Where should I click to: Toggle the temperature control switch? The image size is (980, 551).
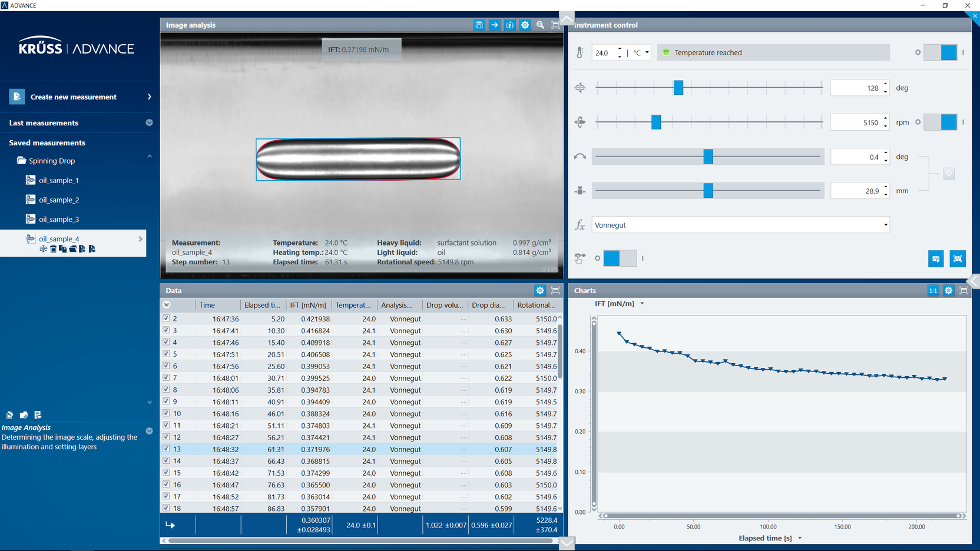(940, 52)
